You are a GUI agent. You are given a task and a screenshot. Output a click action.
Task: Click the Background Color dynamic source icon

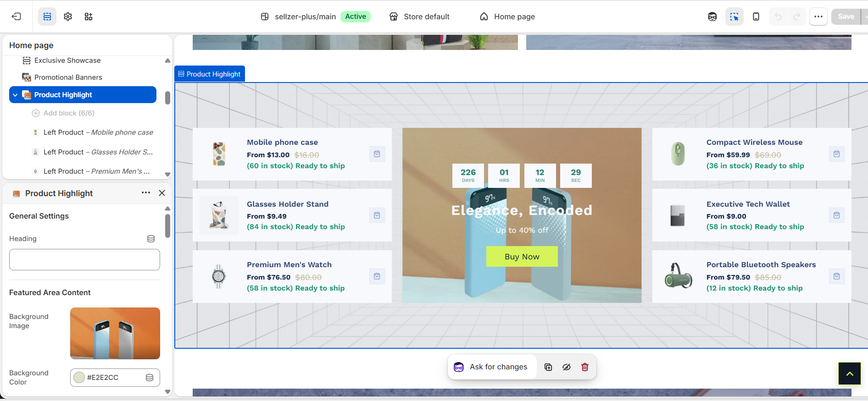(x=150, y=378)
